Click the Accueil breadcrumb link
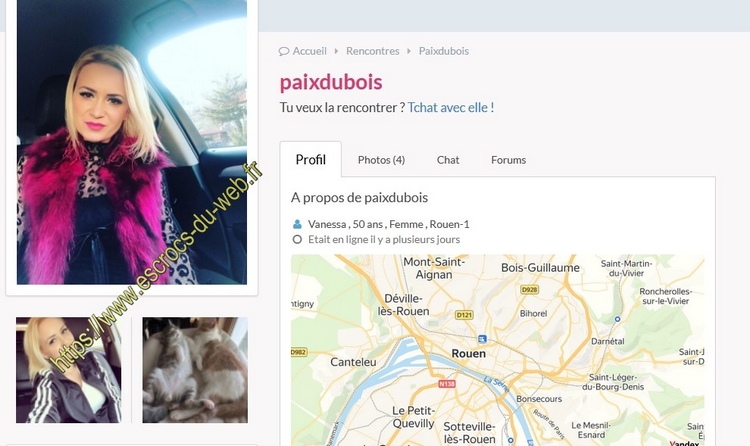 tap(309, 51)
